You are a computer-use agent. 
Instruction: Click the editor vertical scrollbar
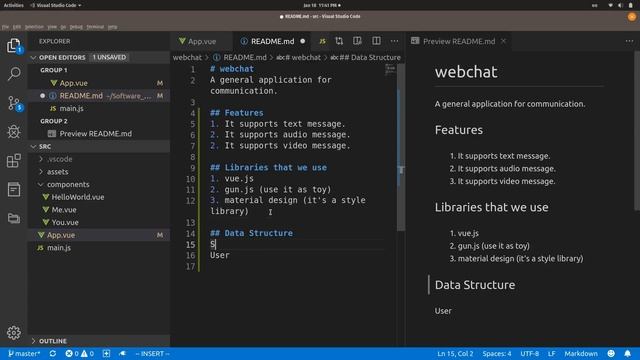[x=401, y=147]
